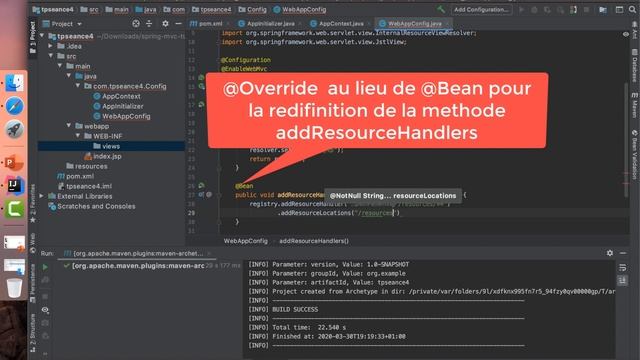Expand External Libraries node

click(42, 196)
